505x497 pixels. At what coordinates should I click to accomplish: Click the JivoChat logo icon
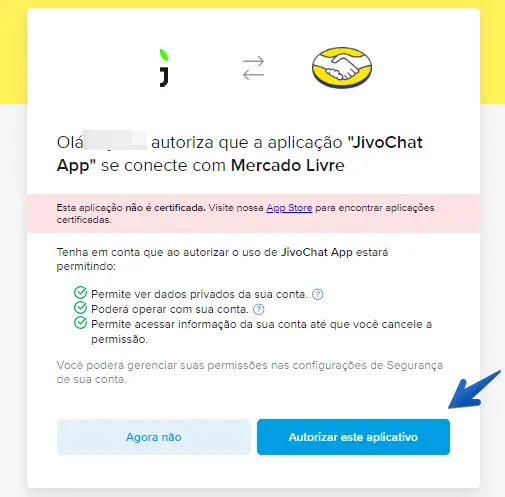[x=164, y=68]
